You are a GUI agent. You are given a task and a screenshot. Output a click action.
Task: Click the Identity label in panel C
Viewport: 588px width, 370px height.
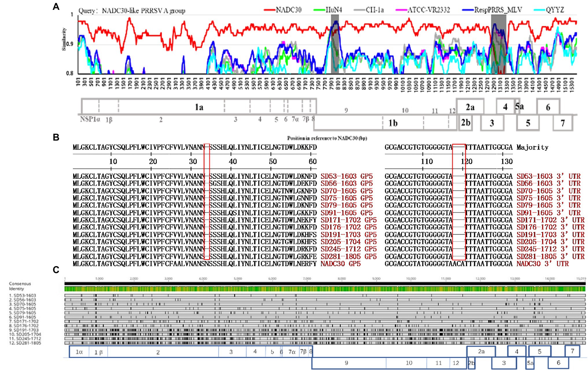[x=16, y=288]
